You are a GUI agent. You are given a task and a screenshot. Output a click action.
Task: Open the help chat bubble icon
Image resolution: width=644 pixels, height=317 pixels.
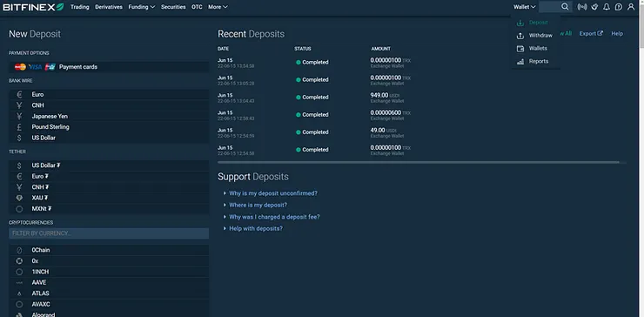619,7
